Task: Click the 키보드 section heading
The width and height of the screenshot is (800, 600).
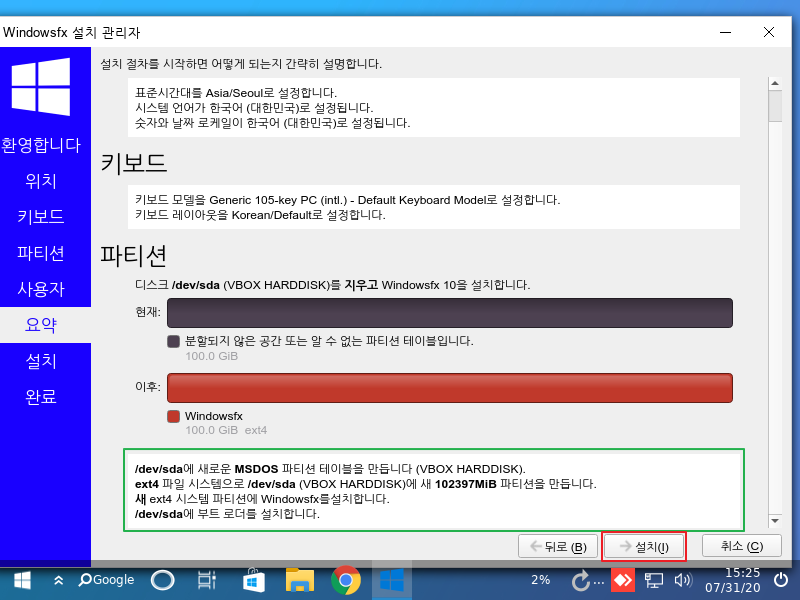Action: [133, 163]
